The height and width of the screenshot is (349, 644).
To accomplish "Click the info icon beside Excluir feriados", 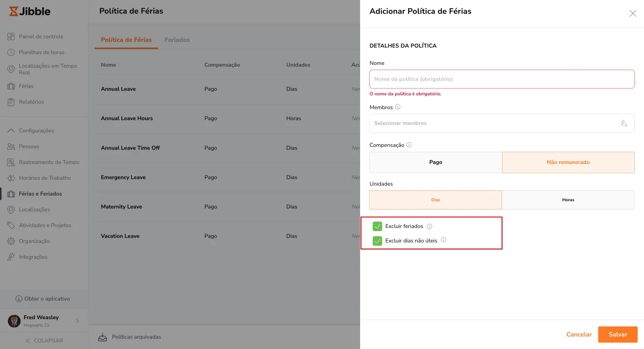I will 429,227.
